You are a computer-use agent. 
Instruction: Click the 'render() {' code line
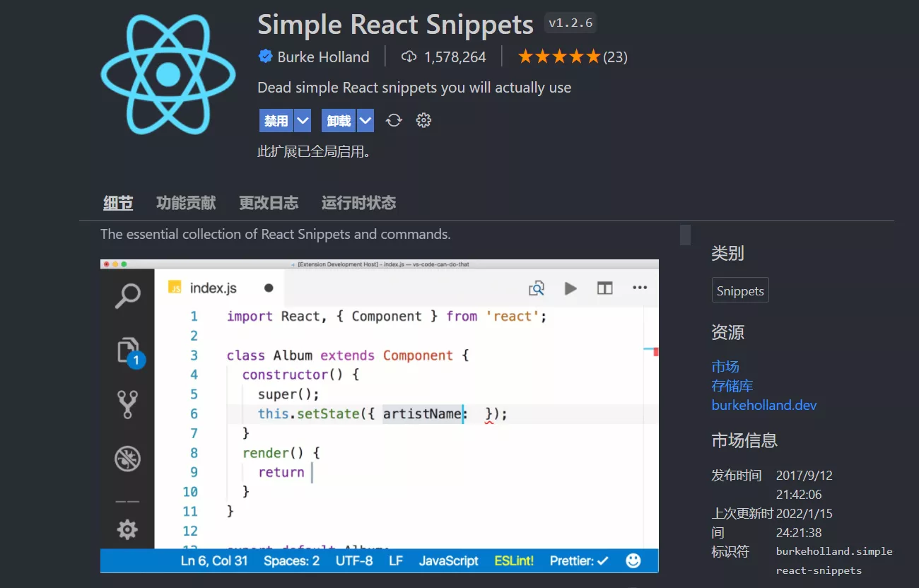(x=281, y=453)
